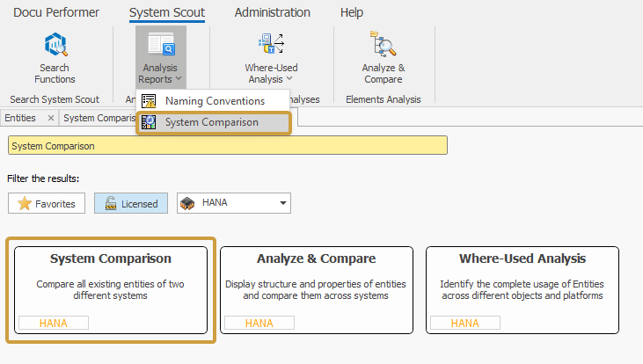
Task: Click the Naming Conventions menu icon
Action: pos(149,101)
